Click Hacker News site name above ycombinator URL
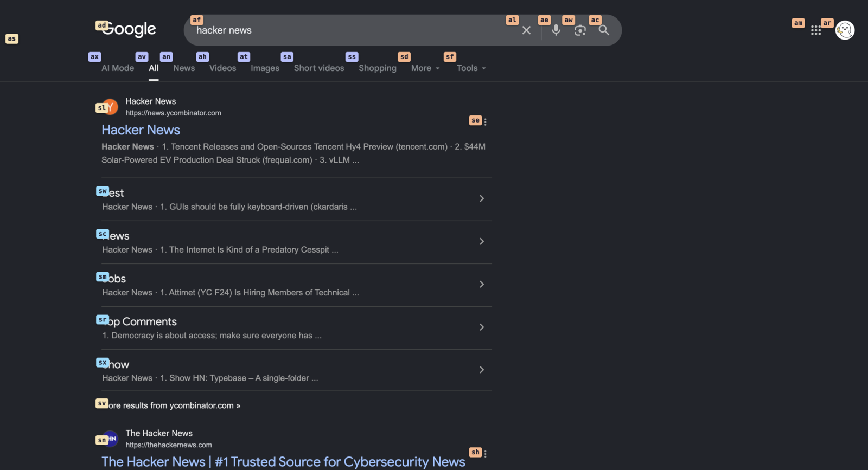Viewport: 868px width, 470px height. click(x=151, y=101)
